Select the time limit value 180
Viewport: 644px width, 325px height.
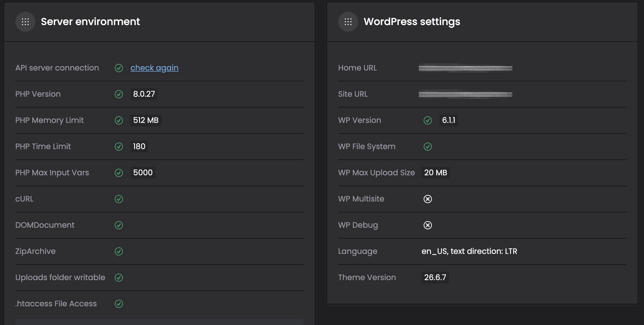(139, 146)
